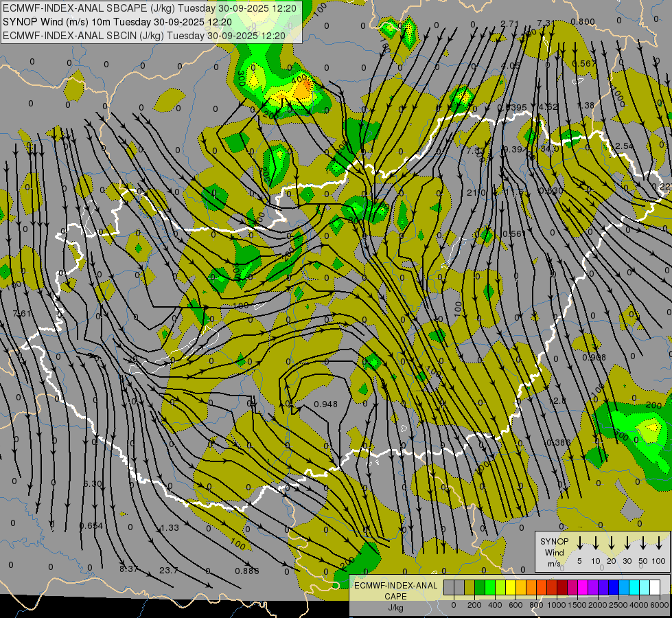
Task: Pick the cyan CAPE legend swatch
Action: point(634,587)
